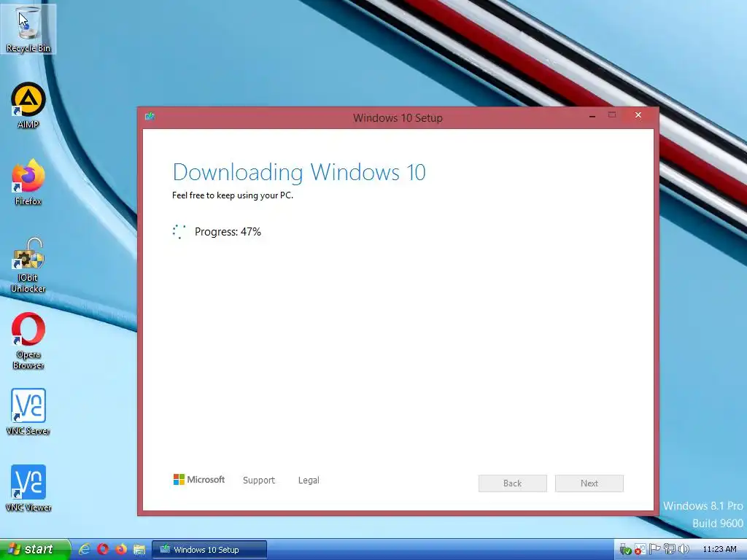Select the Firefox desktop shortcut
This screenshot has height=560, width=747.
(28, 182)
